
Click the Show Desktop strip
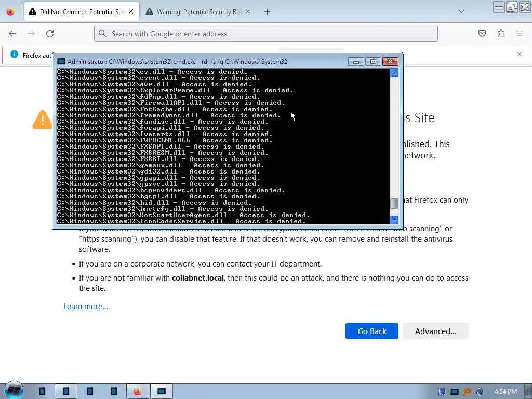(528, 392)
